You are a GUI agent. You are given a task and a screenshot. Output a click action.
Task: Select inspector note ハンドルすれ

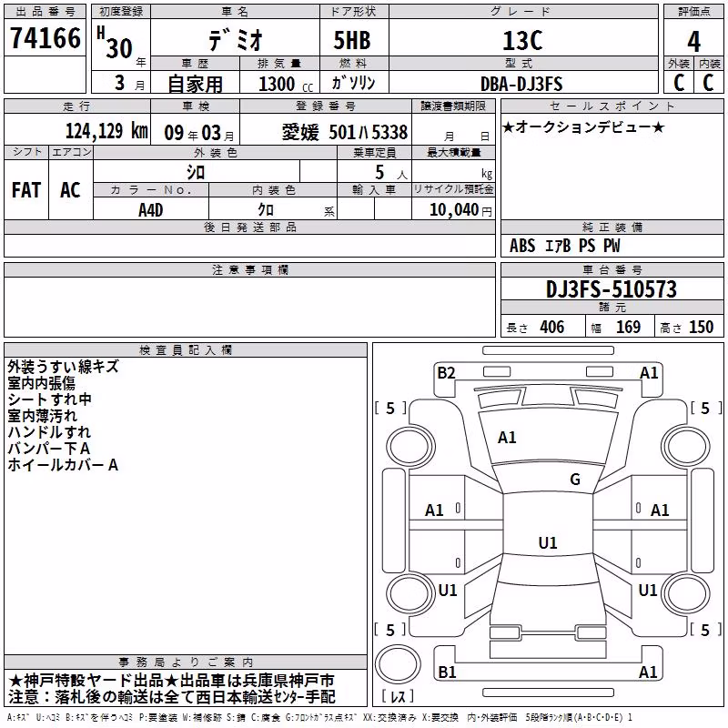point(49,431)
